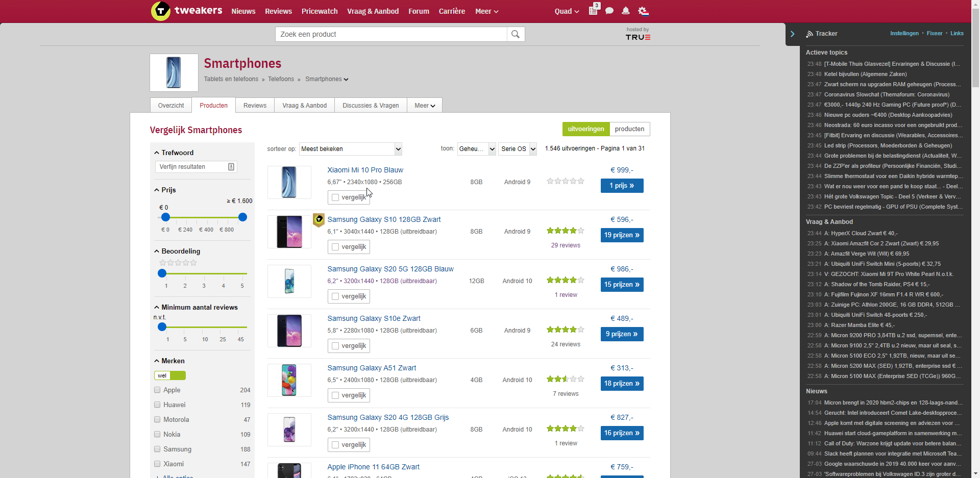The image size is (980, 478).
Task: Click the keyword filter icon in Trefwoord
Action: click(x=231, y=167)
